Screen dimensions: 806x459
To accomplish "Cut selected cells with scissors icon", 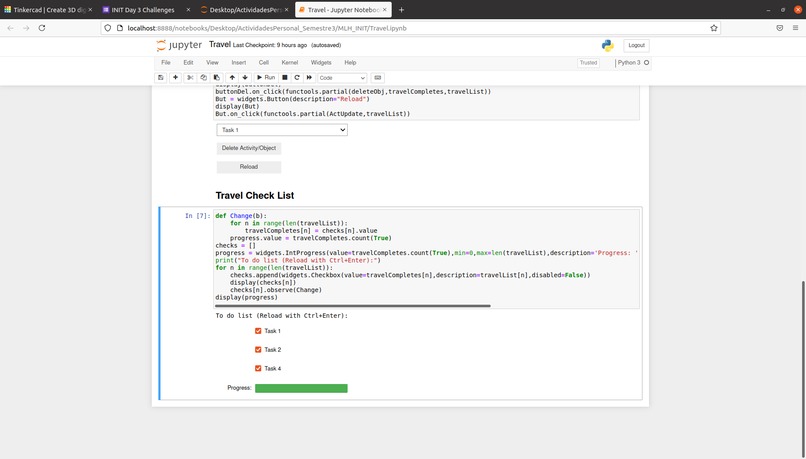I will tap(190, 78).
